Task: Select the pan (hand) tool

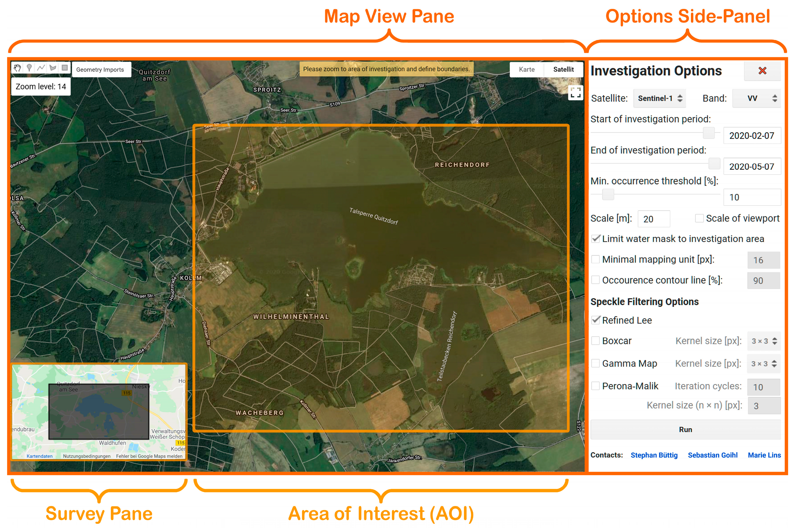Action: point(17,67)
